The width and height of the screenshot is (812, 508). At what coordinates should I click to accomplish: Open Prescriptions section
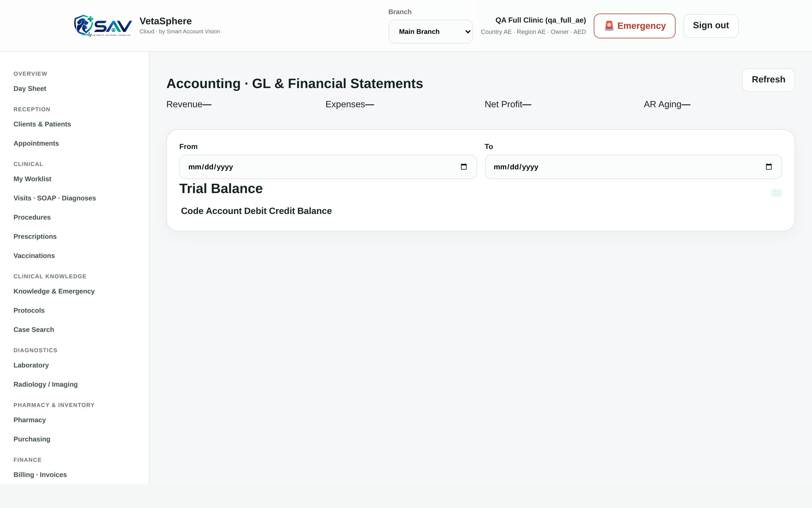point(35,237)
